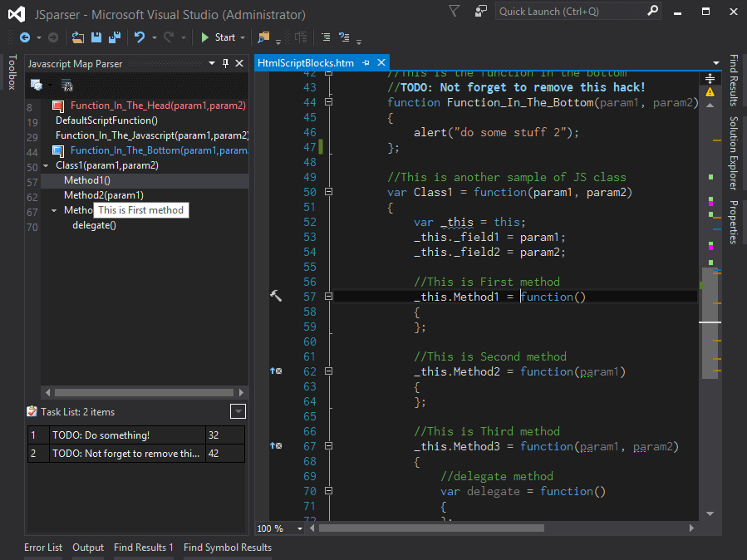Switch to the Output tab
Viewport: 747px width, 560px height.
coord(88,548)
